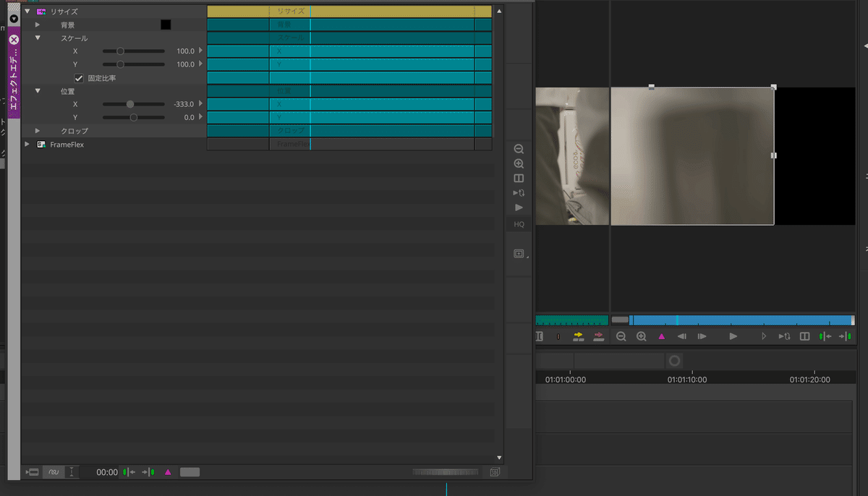
Task: Activate Play Loop in the monitor toolbar
Action: click(519, 193)
